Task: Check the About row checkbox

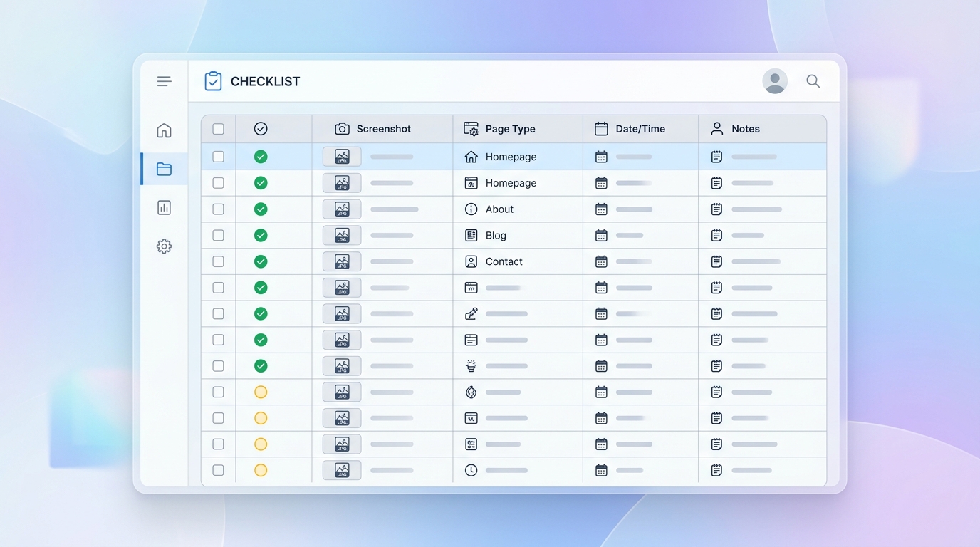Action: pyautogui.click(x=218, y=209)
